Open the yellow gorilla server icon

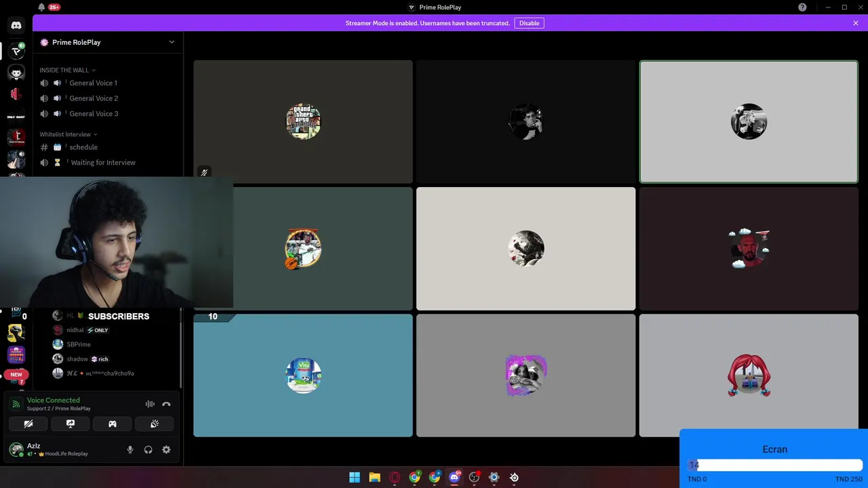16,332
